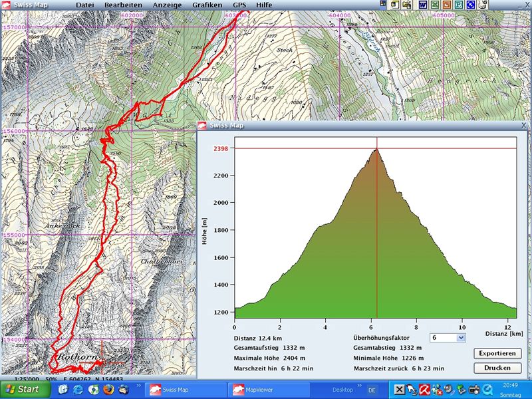The image size is (532, 399).
Task: Launch Excel from the Office shortcut bar
Action: coord(435,5)
